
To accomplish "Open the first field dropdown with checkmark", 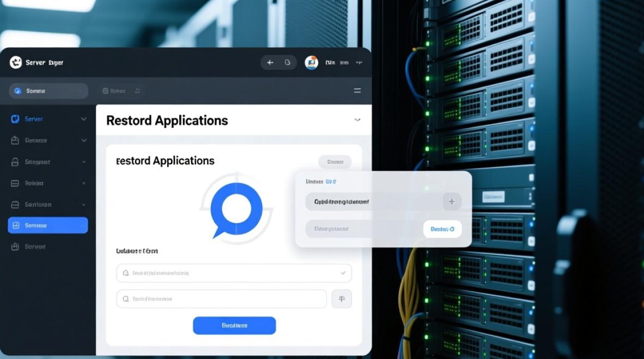I will point(234,273).
